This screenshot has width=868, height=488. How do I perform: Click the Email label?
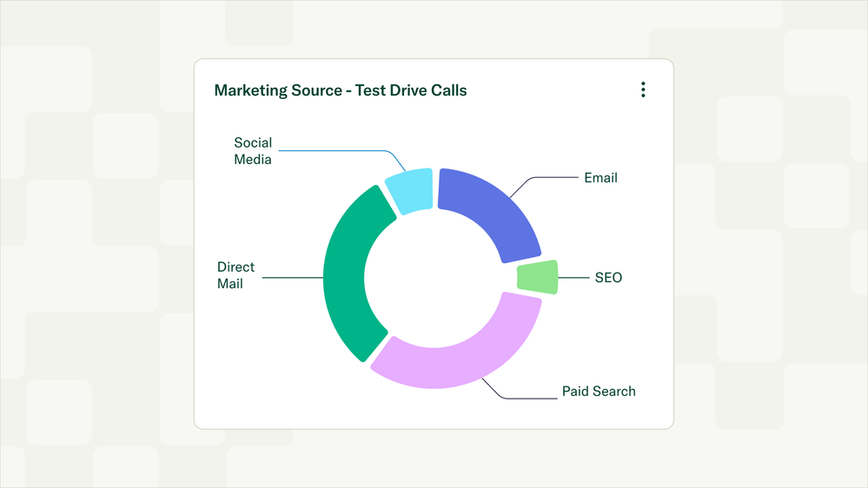600,178
